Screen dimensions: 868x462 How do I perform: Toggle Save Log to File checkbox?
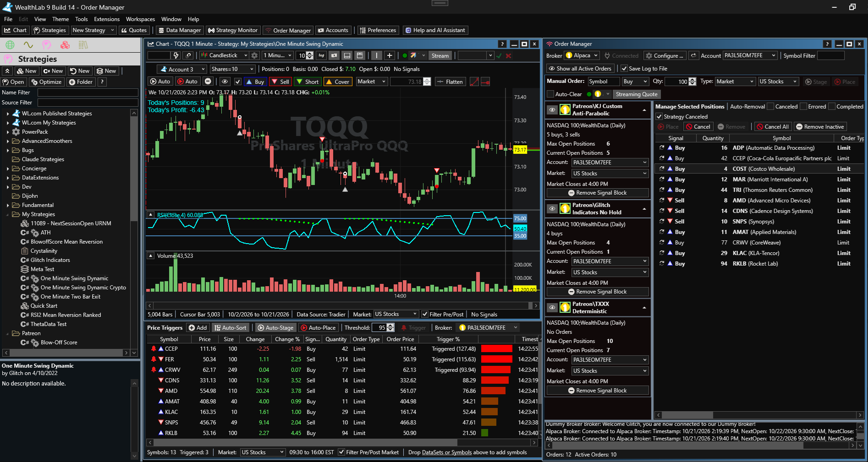tap(624, 69)
